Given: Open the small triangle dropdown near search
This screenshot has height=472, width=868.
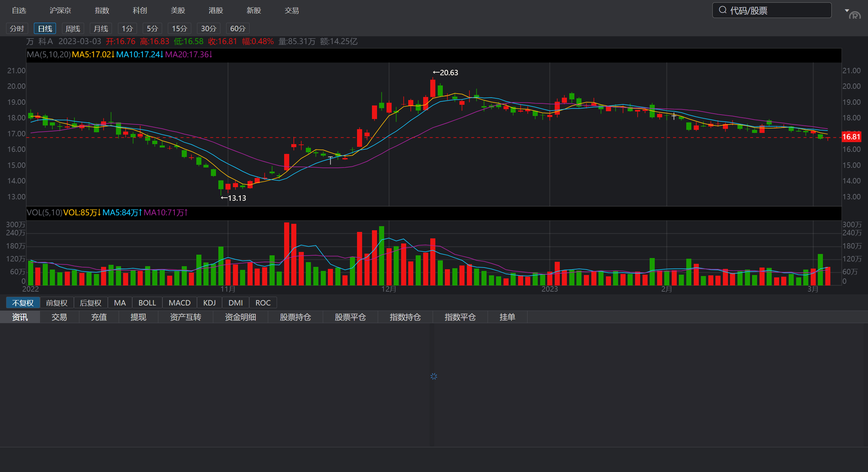Looking at the screenshot, I should (847, 10).
